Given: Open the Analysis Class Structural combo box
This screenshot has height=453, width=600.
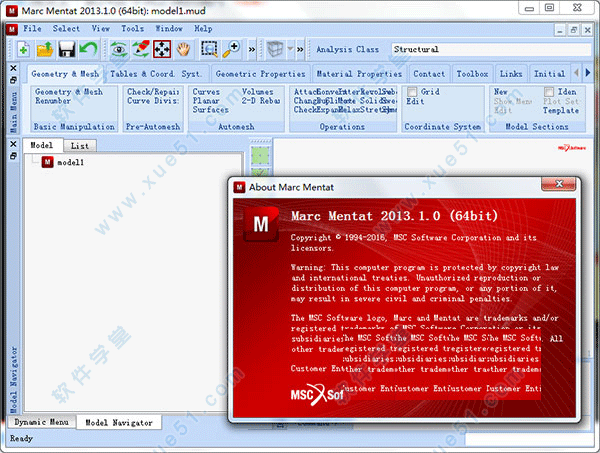Looking at the screenshot, I should (x=491, y=49).
